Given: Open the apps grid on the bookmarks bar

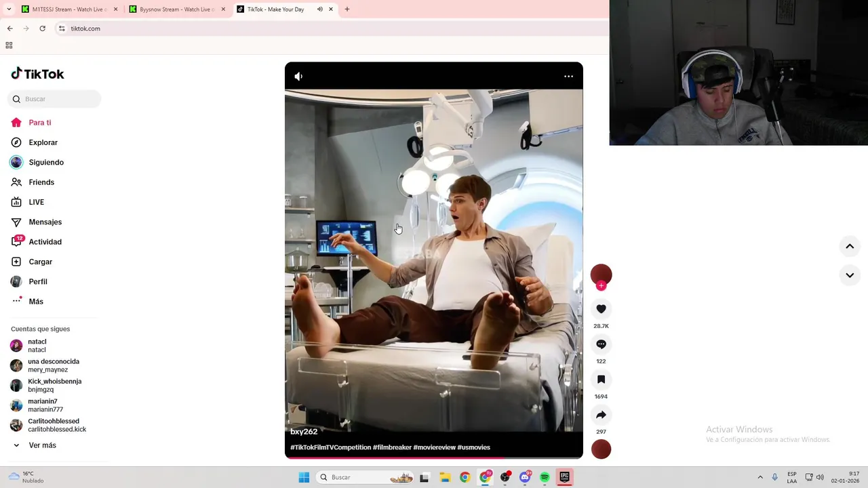Looking at the screenshot, I should click(9, 45).
